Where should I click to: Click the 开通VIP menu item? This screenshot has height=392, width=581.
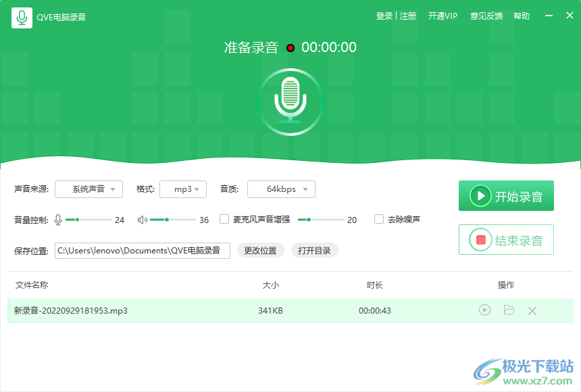coord(443,16)
